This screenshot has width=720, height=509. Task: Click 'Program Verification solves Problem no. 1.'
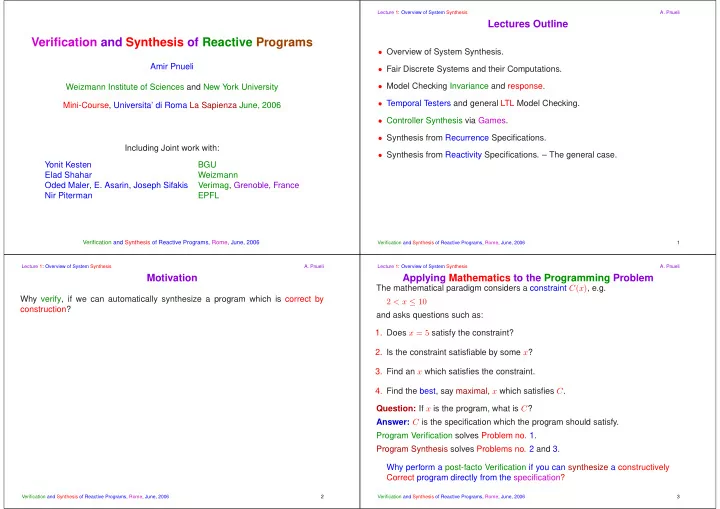pos(456,435)
